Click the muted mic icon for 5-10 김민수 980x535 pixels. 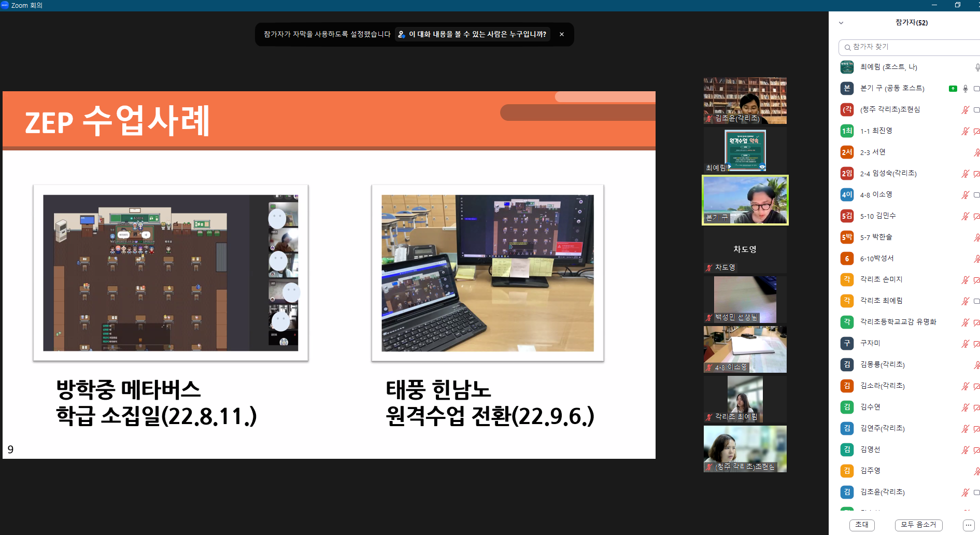click(965, 216)
